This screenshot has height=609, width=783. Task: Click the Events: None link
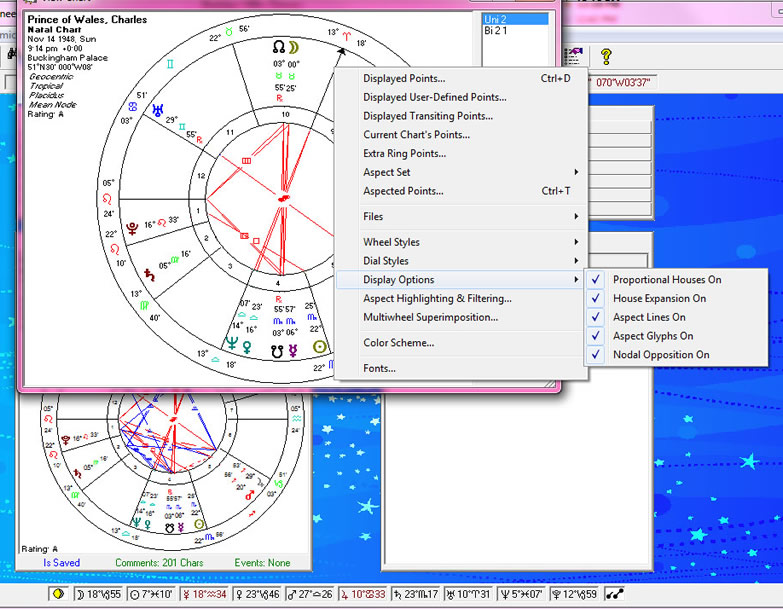point(262,563)
